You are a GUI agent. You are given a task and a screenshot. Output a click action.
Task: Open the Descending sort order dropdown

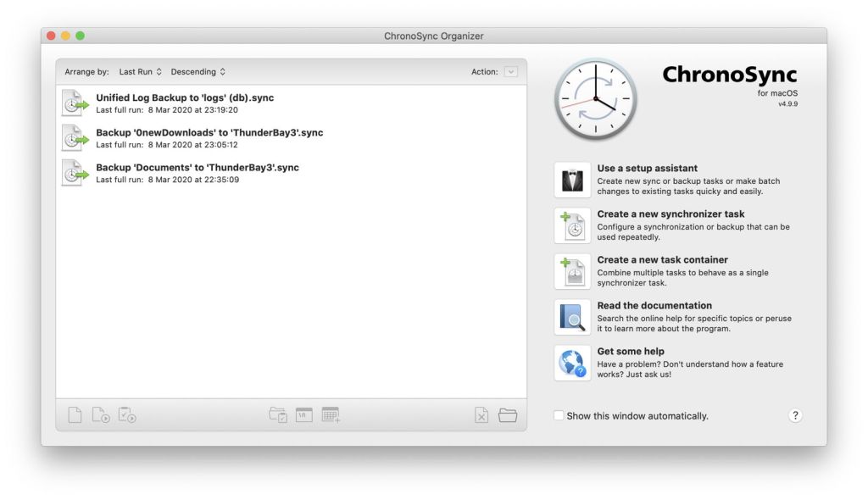pos(198,72)
